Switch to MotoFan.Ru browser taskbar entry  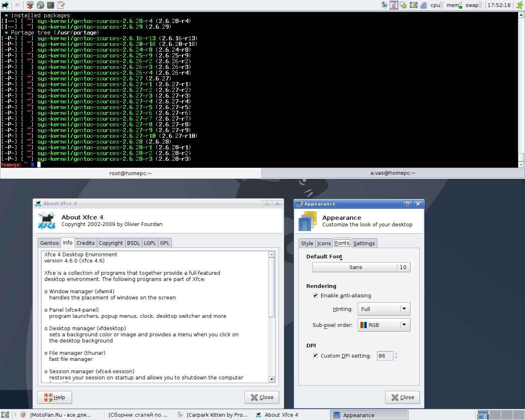56,415
